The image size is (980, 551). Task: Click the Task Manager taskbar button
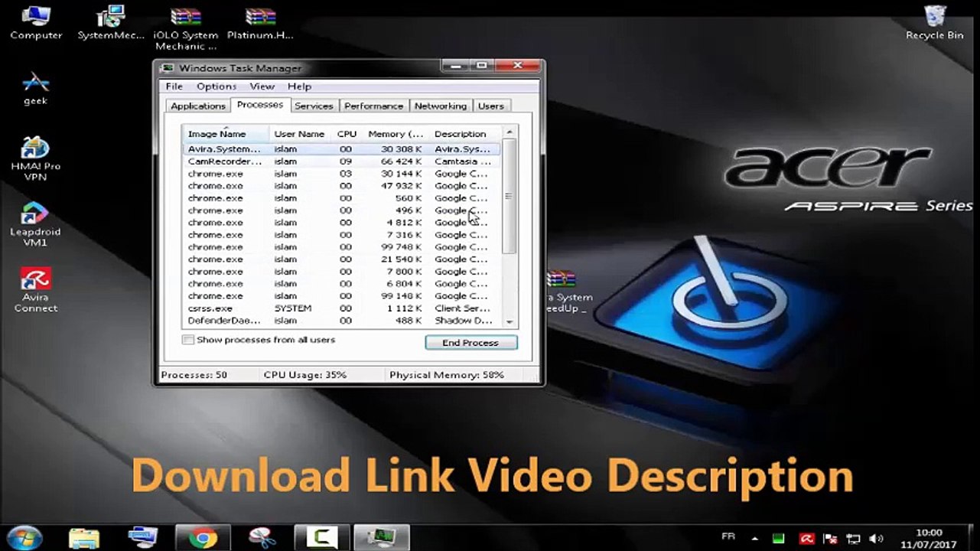[381, 537]
